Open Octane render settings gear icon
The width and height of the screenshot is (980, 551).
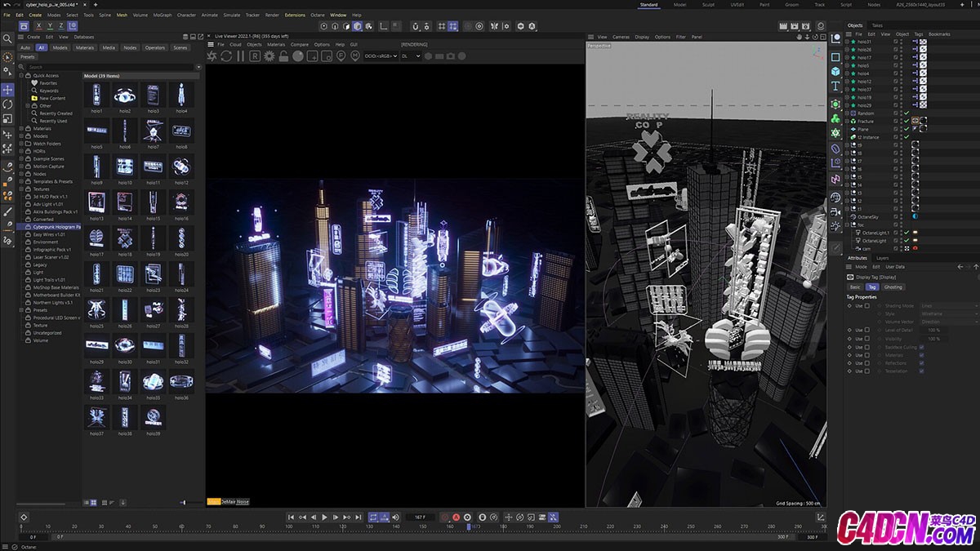(269, 56)
